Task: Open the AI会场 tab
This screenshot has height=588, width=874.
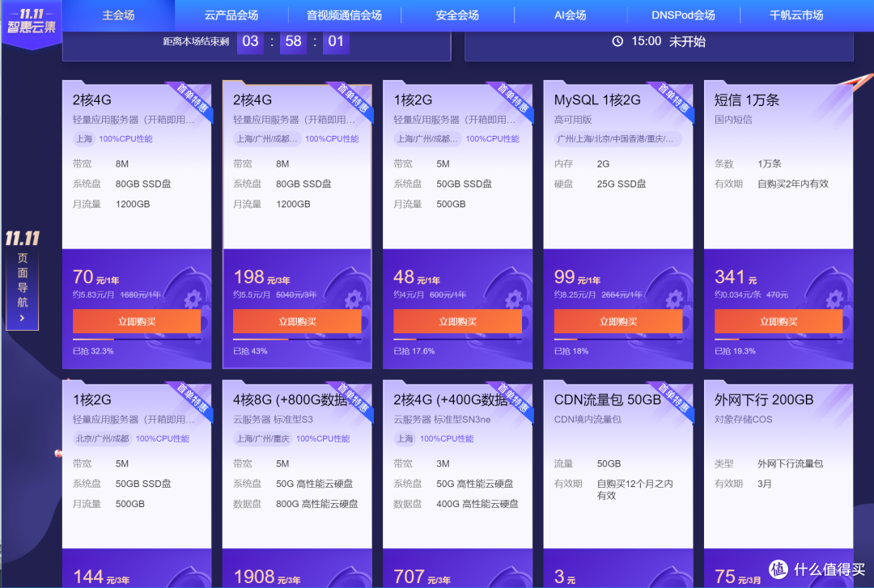Action: (571, 15)
